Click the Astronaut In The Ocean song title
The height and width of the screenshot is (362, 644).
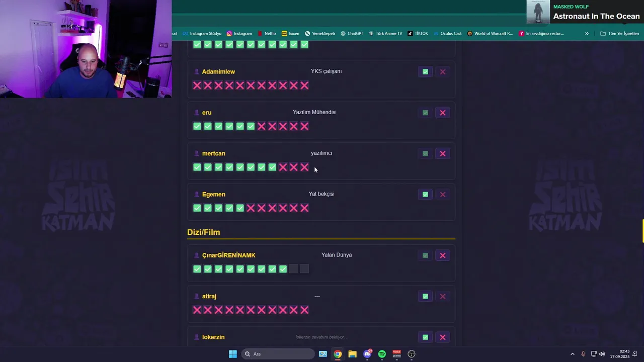[596, 16]
